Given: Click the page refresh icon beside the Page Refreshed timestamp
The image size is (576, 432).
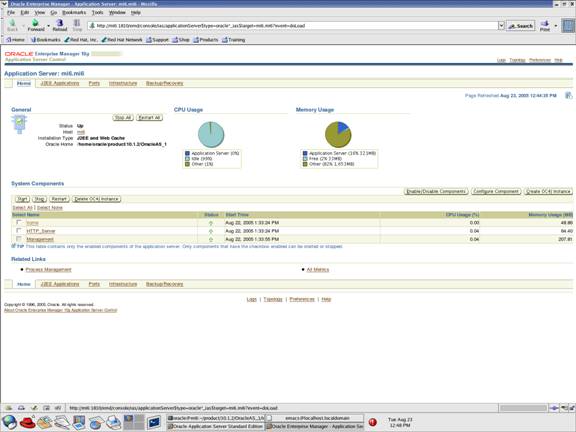Looking at the screenshot, I should (568, 96).
